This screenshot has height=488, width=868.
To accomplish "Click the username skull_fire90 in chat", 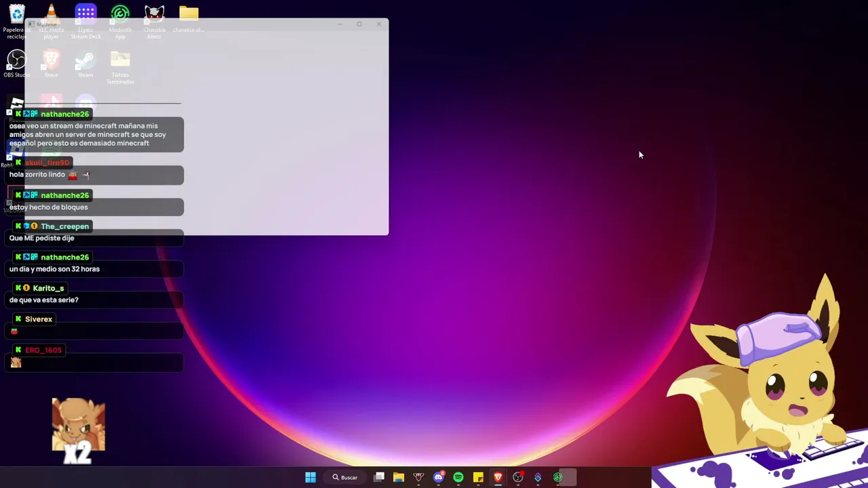I will click(47, 163).
